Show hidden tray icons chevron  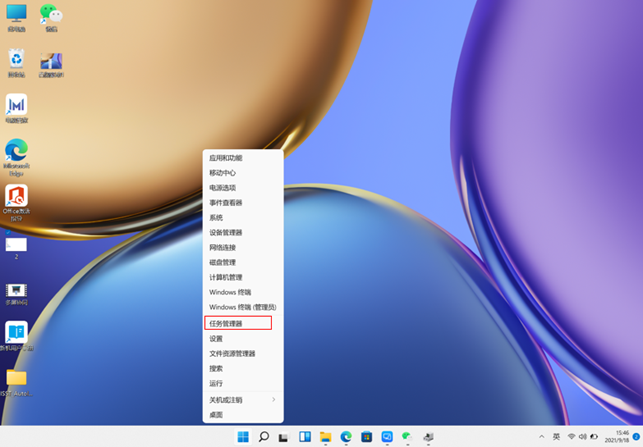click(x=541, y=437)
